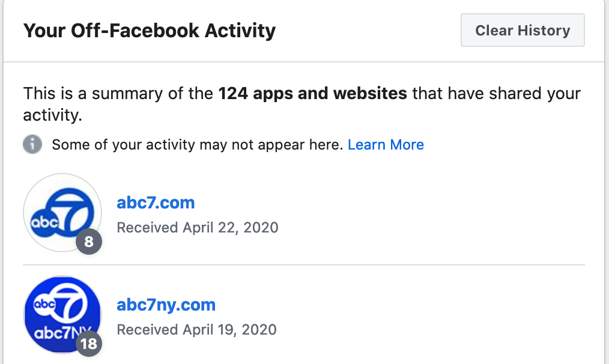Click the word 'activity.' ending the summary
Screen dimensions: 609x364
tap(52, 115)
